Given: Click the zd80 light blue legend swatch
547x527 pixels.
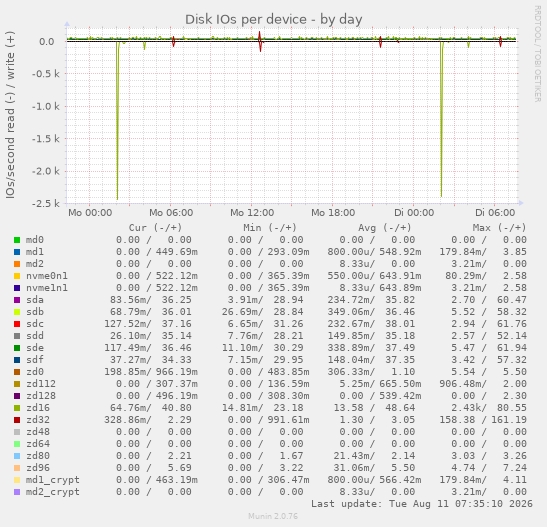Looking at the screenshot, I should tap(17, 456).
